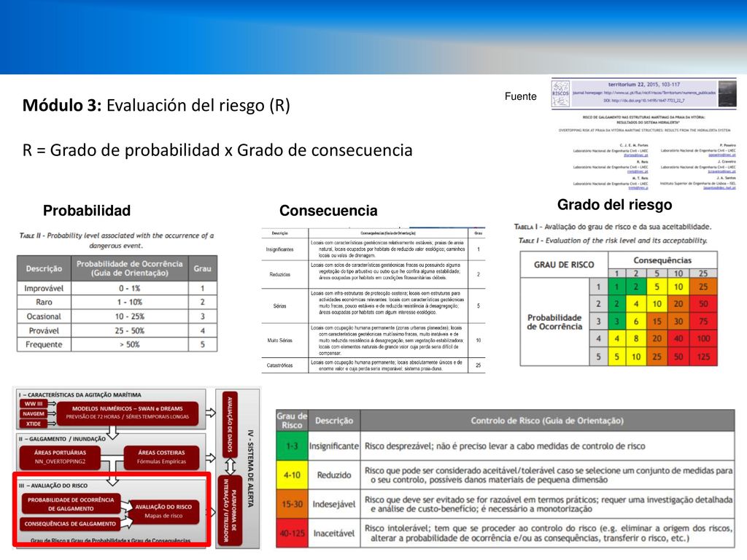Click the 'Sérias' row label
Image resolution: width=747 pixels, height=560 pixels.
click(279, 306)
